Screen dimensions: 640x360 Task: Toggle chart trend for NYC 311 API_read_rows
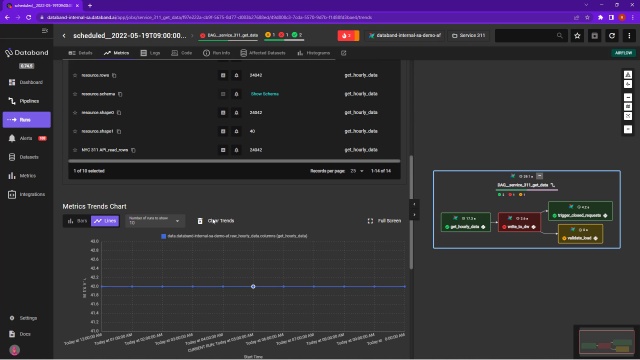tap(223, 150)
